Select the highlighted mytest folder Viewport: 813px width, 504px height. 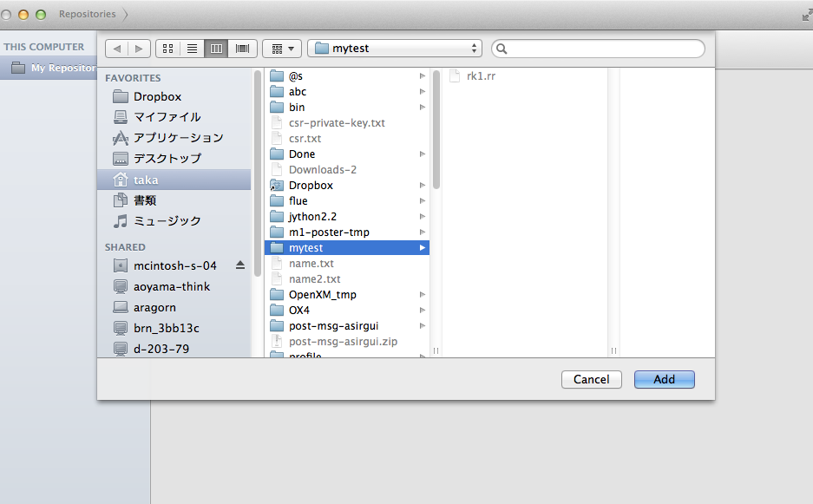pyautogui.click(x=346, y=248)
